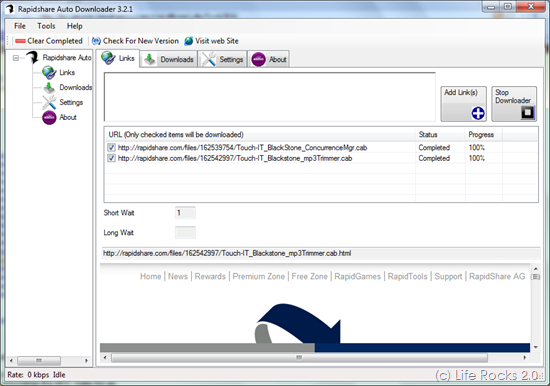The image size is (550, 386).
Task: Switch to the Downloads tab
Action: tap(169, 59)
